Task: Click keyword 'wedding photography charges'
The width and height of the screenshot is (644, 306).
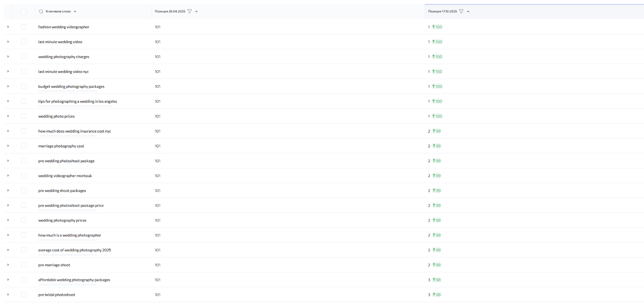Action: click(64, 57)
